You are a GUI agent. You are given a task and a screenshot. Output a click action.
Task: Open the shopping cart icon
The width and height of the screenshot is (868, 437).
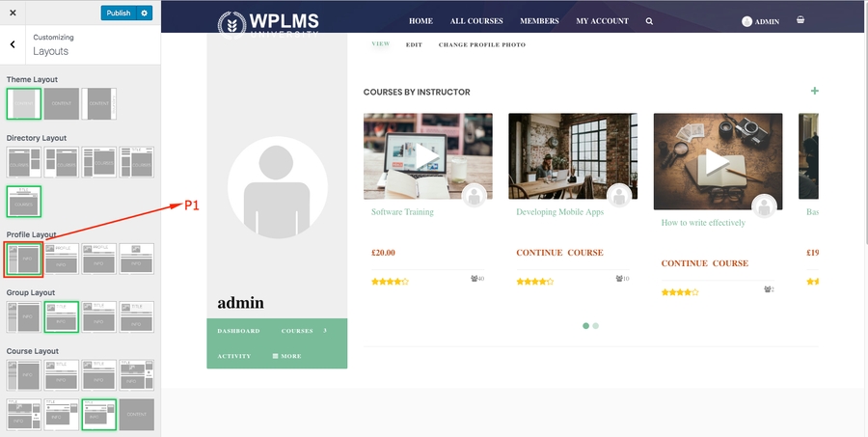(800, 20)
